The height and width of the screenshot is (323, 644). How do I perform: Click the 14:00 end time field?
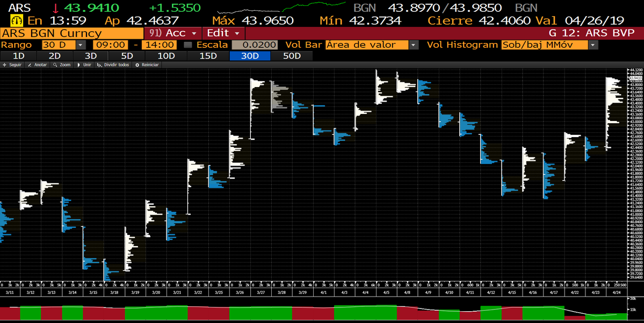(x=159, y=45)
